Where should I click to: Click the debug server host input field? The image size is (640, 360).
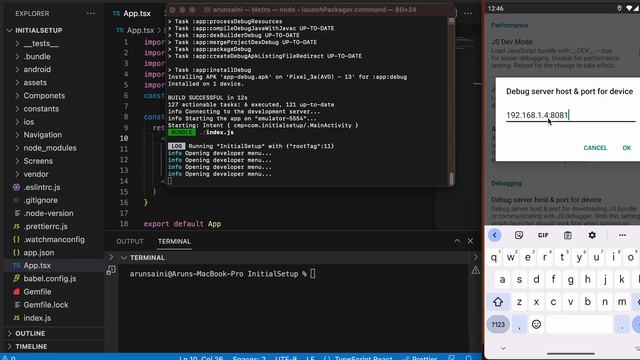(x=571, y=115)
